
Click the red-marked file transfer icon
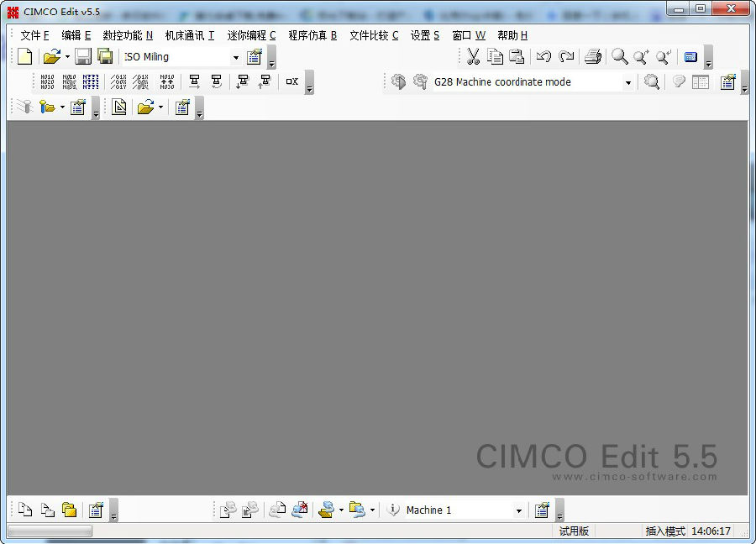[x=299, y=510]
